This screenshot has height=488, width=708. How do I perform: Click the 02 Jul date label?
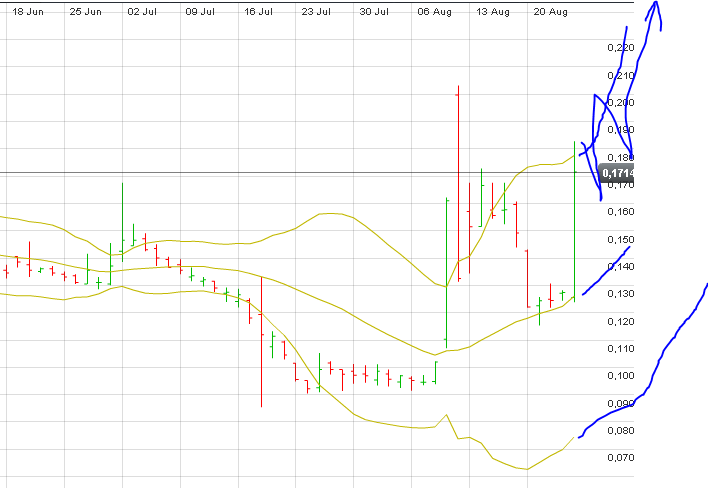click(144, 13)
